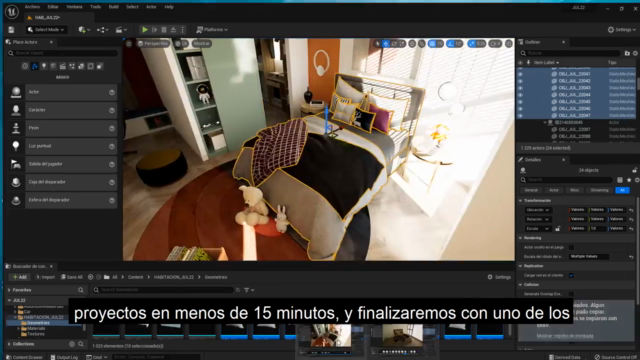Select the Caja del disparador item

(x=62, y=182)
